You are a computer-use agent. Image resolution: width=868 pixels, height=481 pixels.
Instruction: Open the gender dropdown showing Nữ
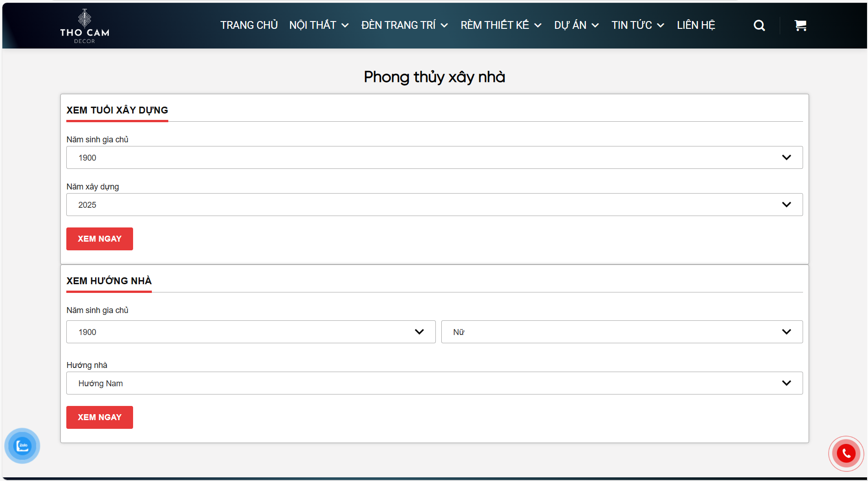coord(622,332)
